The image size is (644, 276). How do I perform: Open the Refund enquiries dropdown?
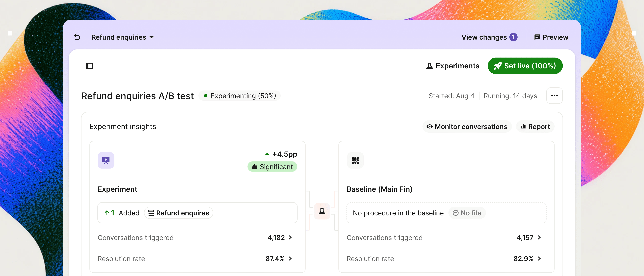tap(122, 37)
